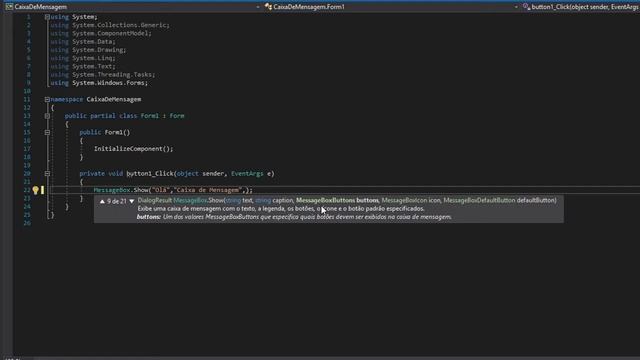Image resolution: width=640 pixels, height=360 pixels.
Task: Click the 'EventArgs' type in method signature
Action: (247, 174)
